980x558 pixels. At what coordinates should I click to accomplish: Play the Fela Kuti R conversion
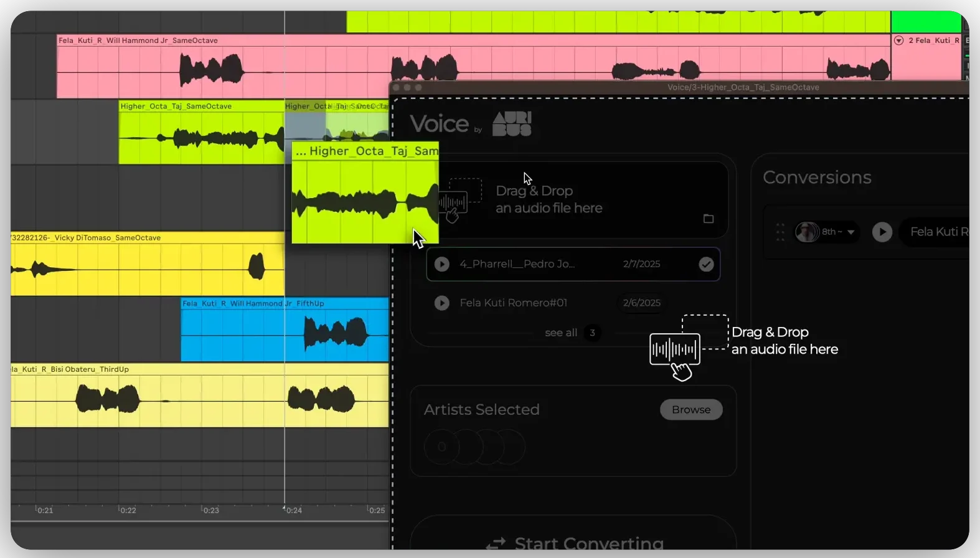(882, 232)
